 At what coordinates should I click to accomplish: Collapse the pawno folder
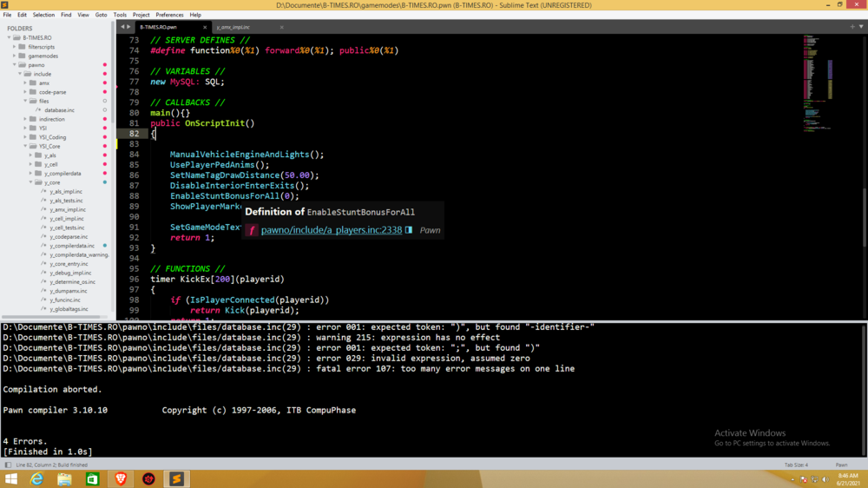click(x=15, y=65)
